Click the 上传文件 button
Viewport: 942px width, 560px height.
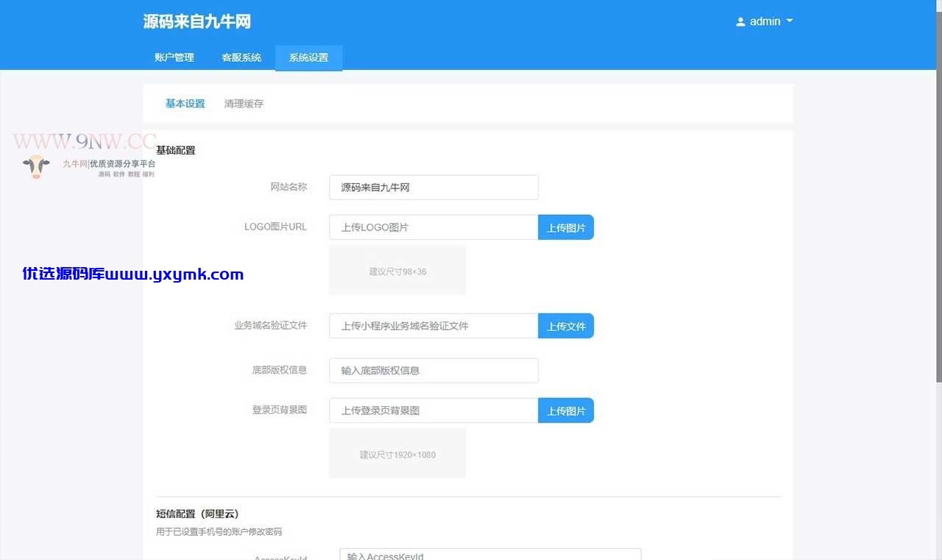point(566,326)
